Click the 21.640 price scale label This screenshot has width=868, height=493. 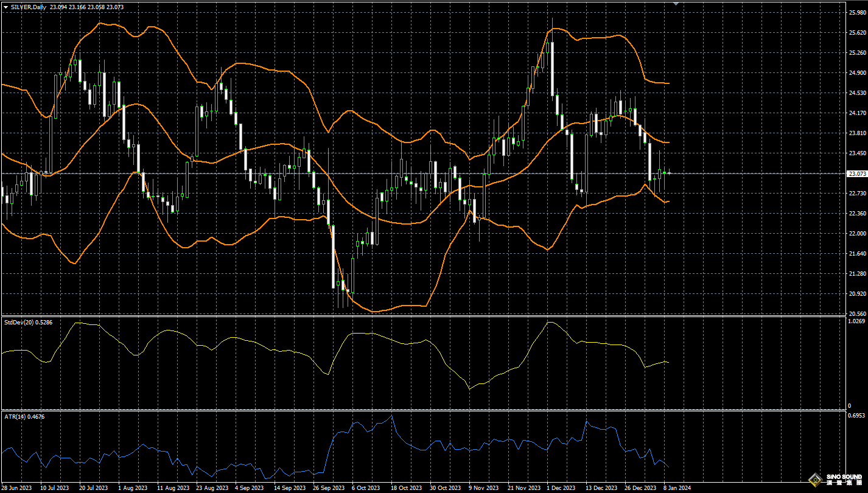[x=856, y=254]
